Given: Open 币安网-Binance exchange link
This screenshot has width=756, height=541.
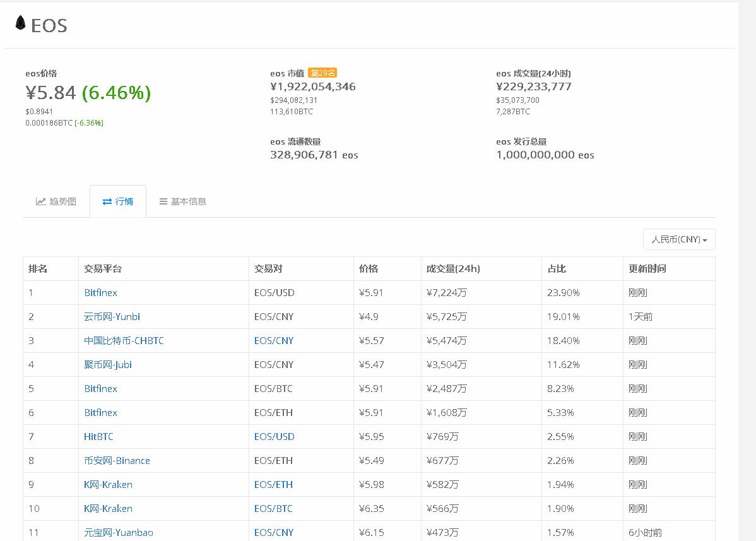Looking at the screenshot, I should point(117,460).
